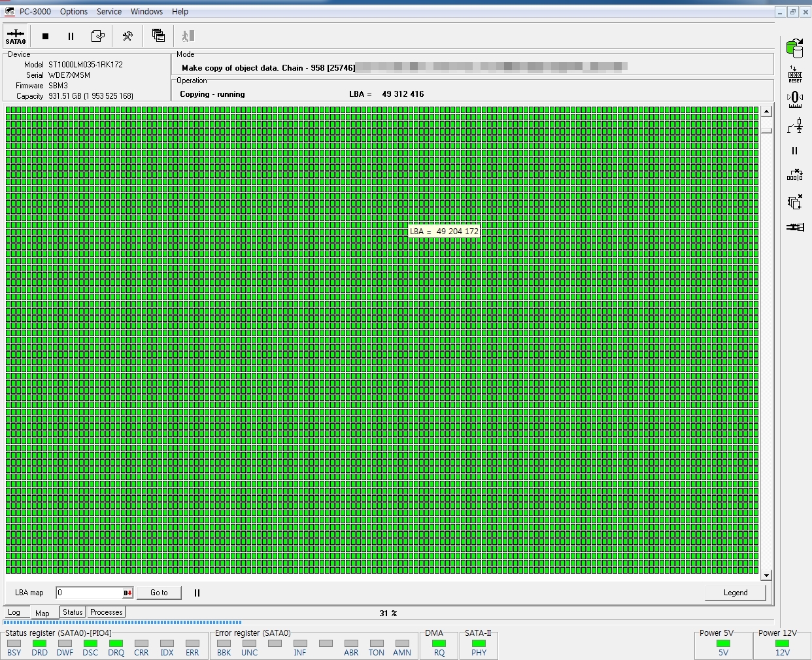Click the stacked pages with X icon
The image size is (812, 660).
click(x=795, y=202)
